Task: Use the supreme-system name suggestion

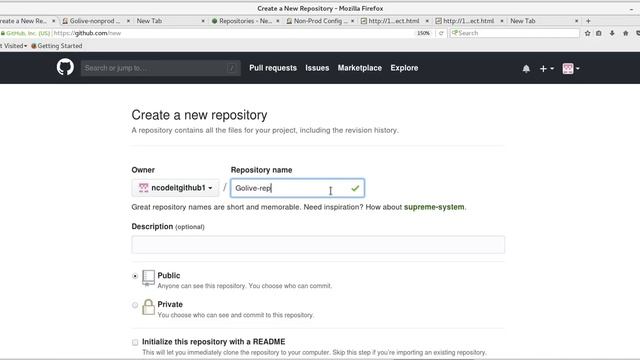Action: [434, 207]
